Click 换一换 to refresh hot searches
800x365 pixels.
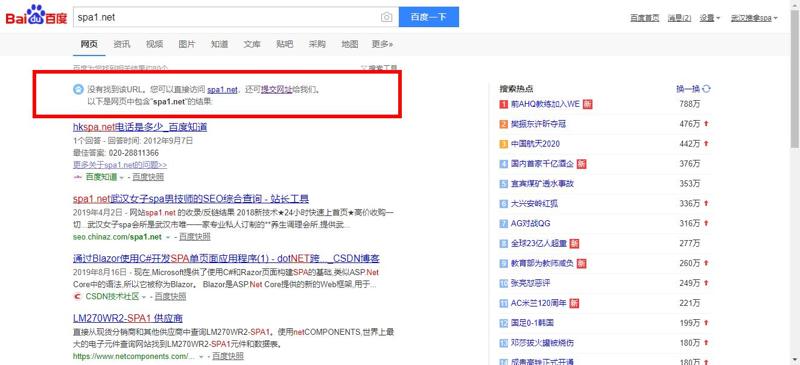click(688, 89)
